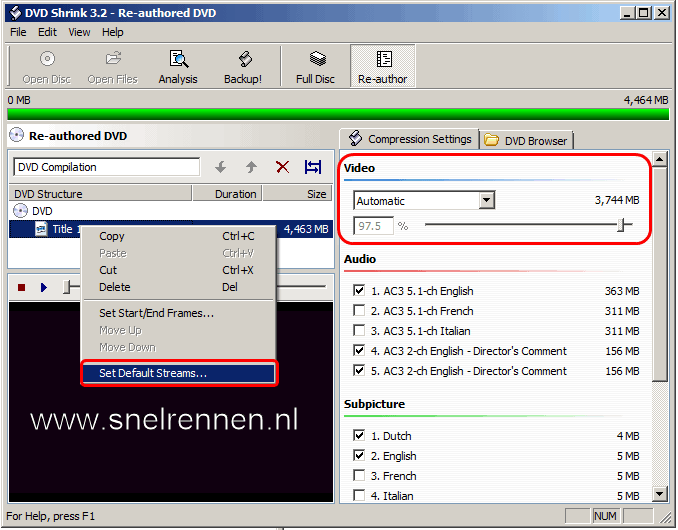This screenshot has width=678, height=530.
Task: Check subpicture 3 French
Action: click(359, 475)
